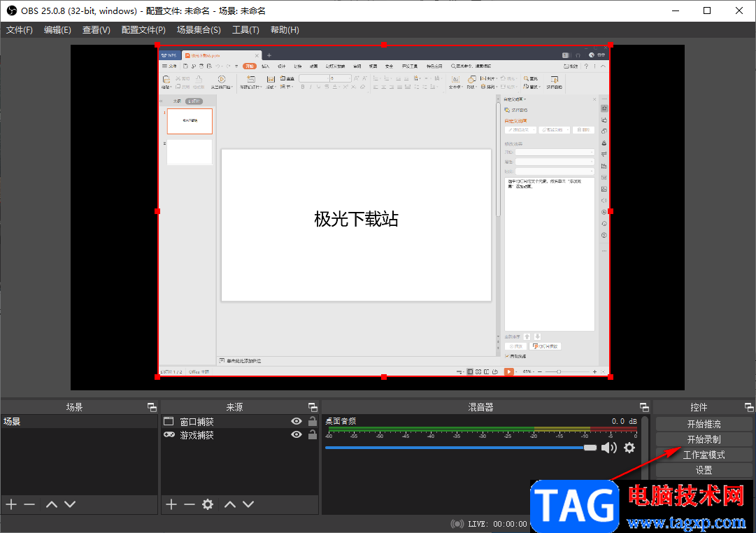The width and height of the screenshot is (756, 533).
Task: Click first slide thumbnail in preview
Action: click(x=190, y=121)
